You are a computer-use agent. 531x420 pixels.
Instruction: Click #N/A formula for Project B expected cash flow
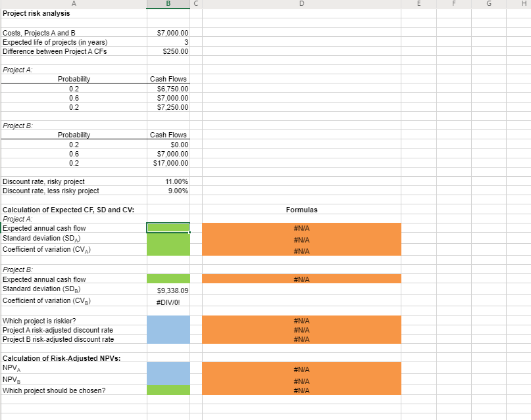302,279
